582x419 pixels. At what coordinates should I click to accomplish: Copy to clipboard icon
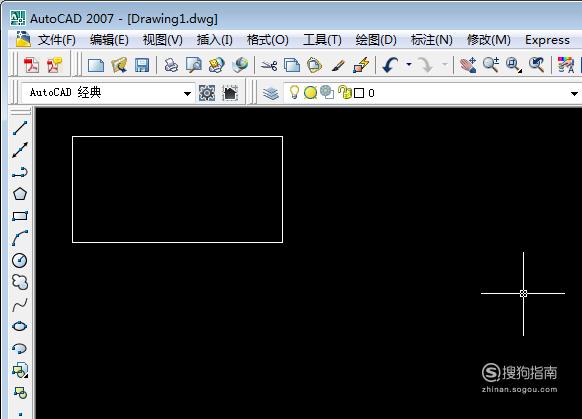292,65
